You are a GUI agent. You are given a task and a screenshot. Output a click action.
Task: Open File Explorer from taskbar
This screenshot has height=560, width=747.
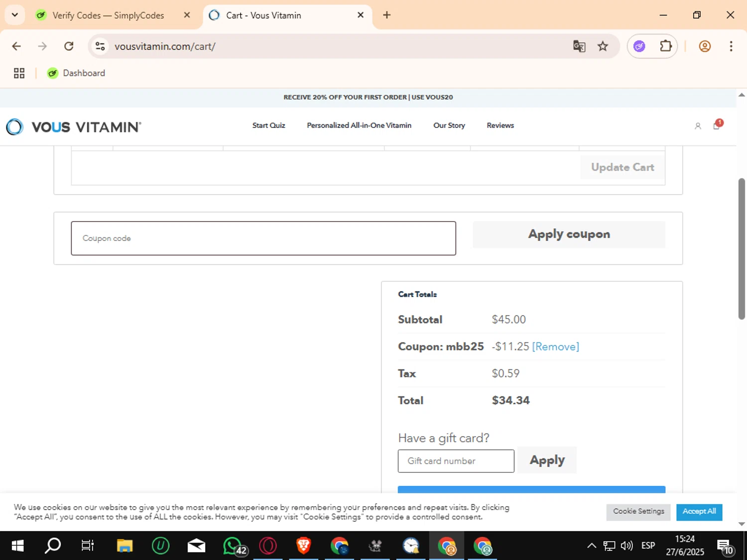point(124,546)
